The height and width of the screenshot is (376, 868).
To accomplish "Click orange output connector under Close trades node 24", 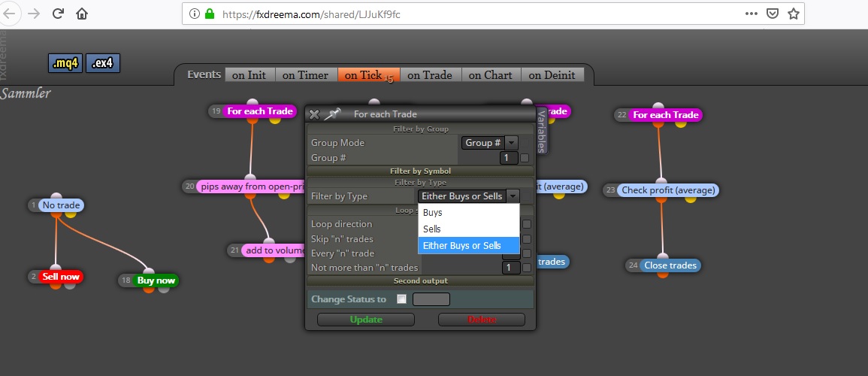I will tap(663, 274).
